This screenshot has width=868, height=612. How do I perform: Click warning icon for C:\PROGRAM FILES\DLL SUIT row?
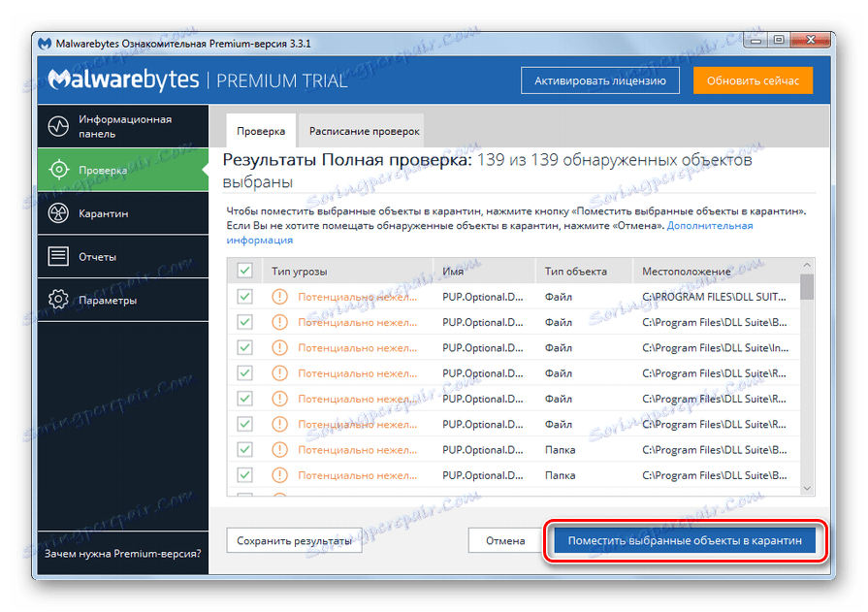pos(279,297)
